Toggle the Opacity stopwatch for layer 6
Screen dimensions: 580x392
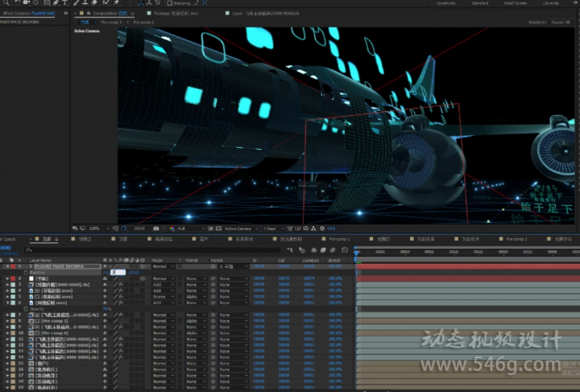[26, 309]
